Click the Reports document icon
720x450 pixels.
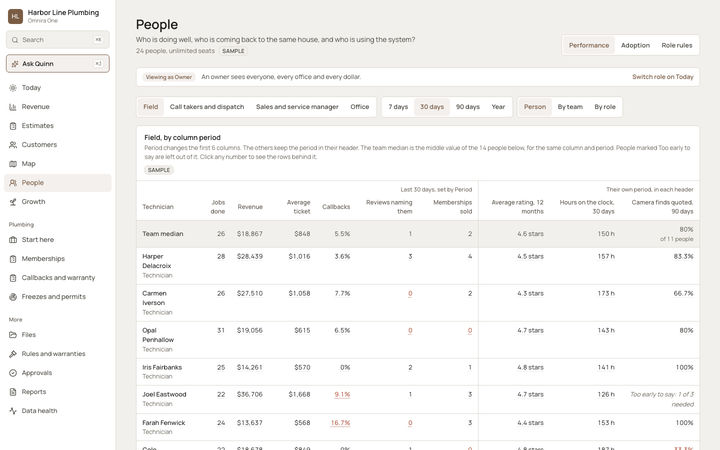pyautogui.click(x=13, y=392)
